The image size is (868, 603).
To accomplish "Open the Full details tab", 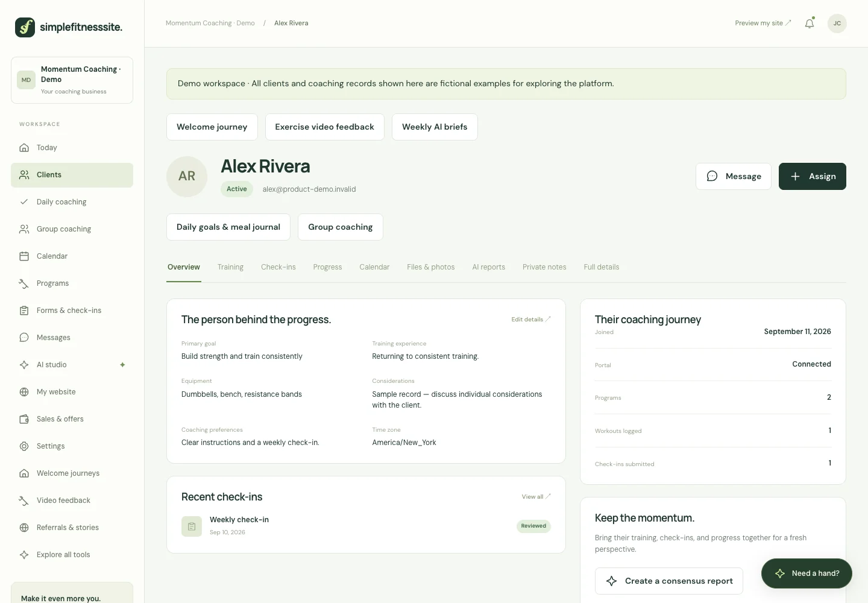I will pyautogui.click(x=602, y=267).
